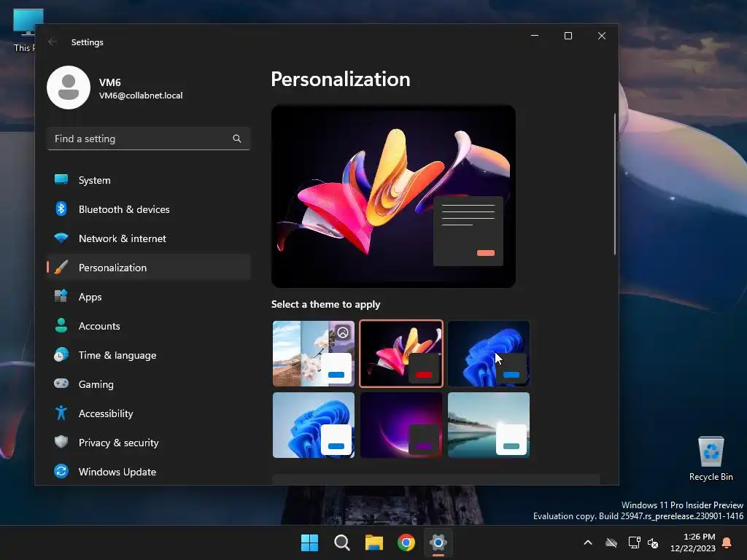The image size is (747, 560).
Task: Show hidden system tray icons
Action: (x=588, y=542)
